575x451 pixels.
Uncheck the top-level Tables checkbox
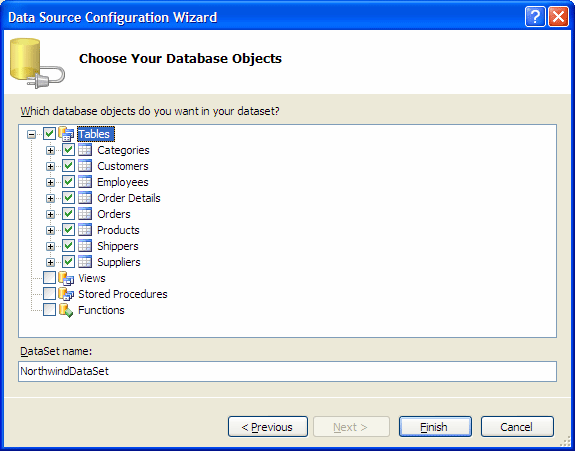[x=50, y=133]
